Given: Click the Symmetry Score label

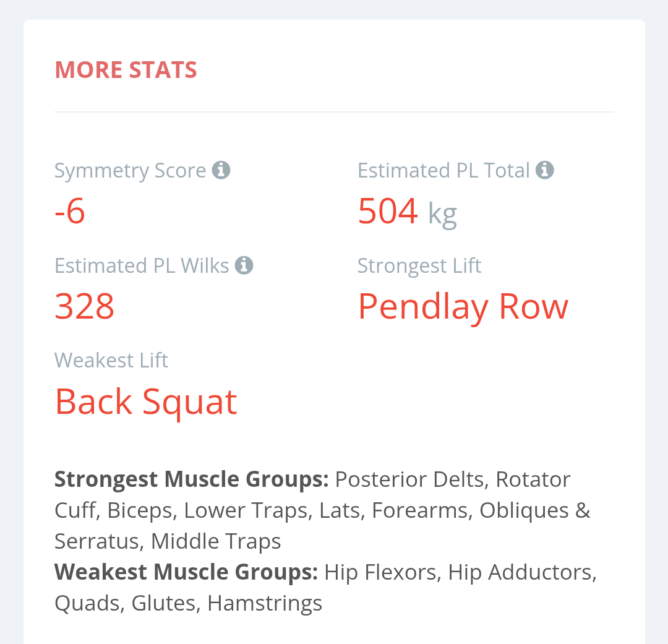Looking at the screenshot, I should (x=130, y=170).
